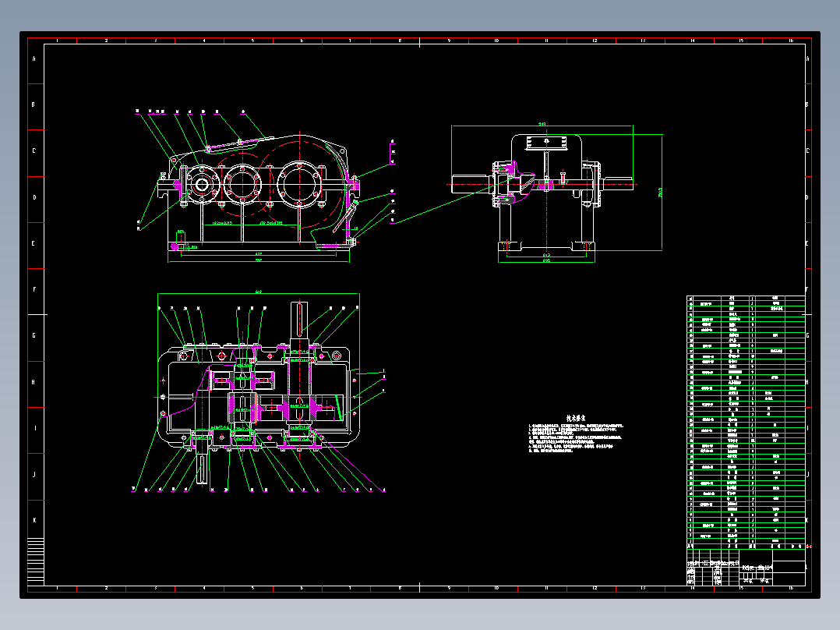Viewport: 840px width, 630px height.
Task: Select the revision block stripes at bottom-left margin
Action: point(36,561)
